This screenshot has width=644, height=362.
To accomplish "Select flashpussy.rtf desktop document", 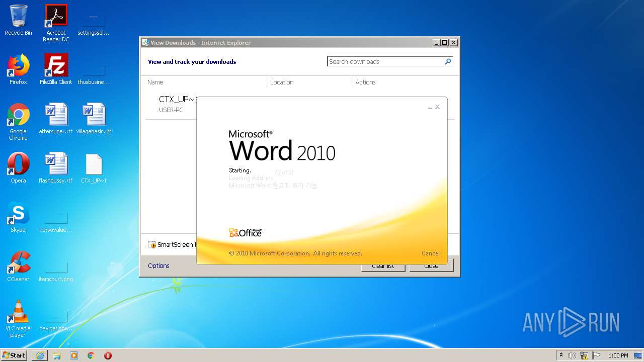I will click(x=56, y=168).
